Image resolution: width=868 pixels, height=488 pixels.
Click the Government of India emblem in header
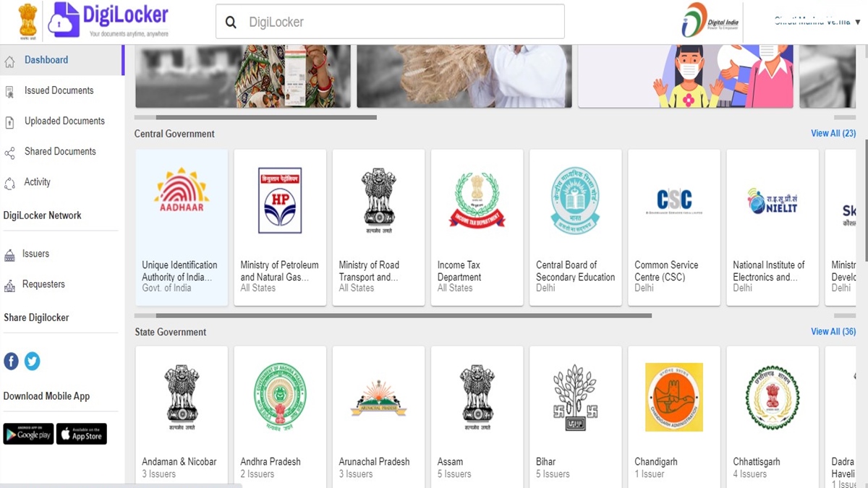pos(27,21)
